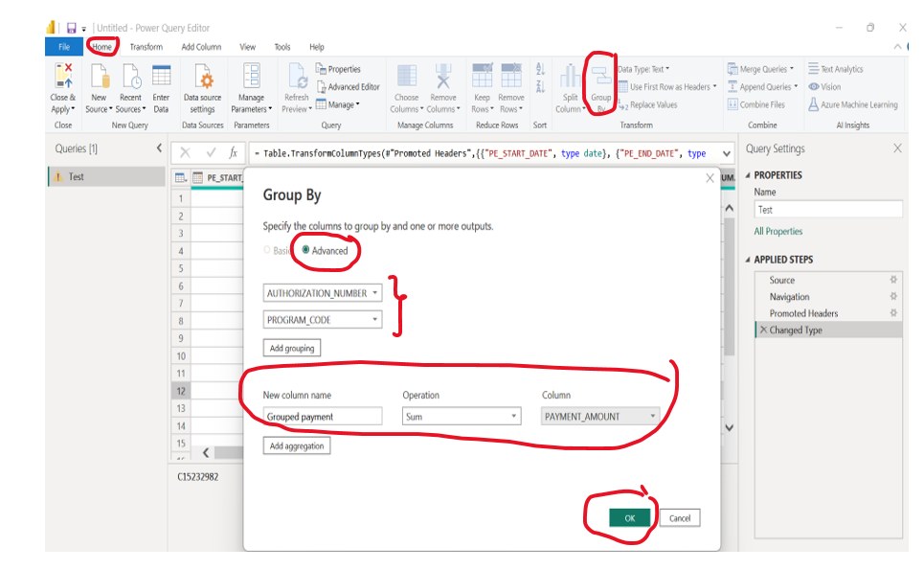The image size is (924, 570).
Task: Open Data source settings
Action: 203,77
